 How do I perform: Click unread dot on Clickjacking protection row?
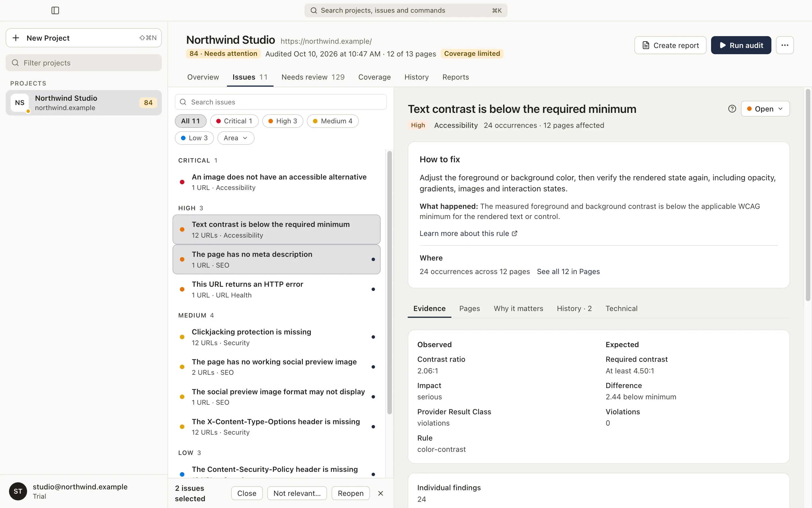coord(373,337)
